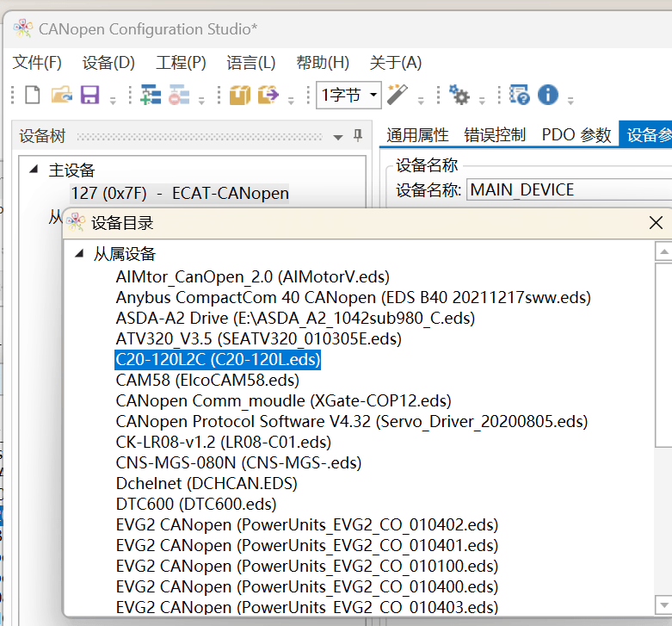
Task: Open settings gears toolbar icon
Action: coord(459,95)
